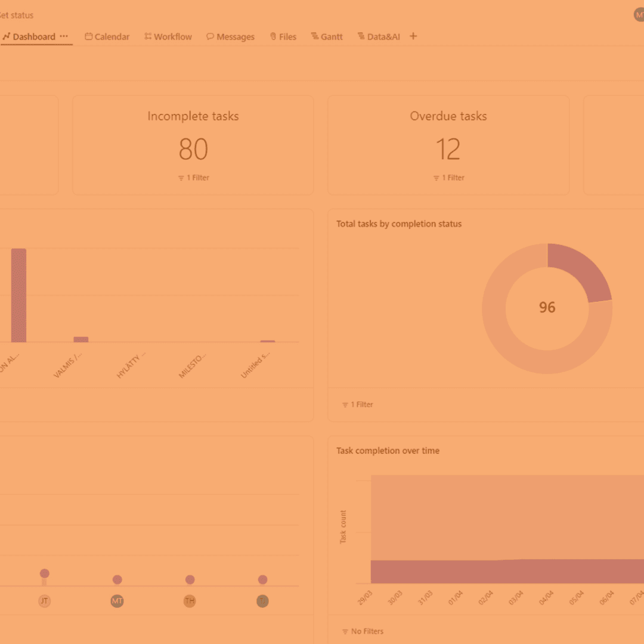
Task: Click the tallest bar in the bar chart
Action: (x=18, y=295)
